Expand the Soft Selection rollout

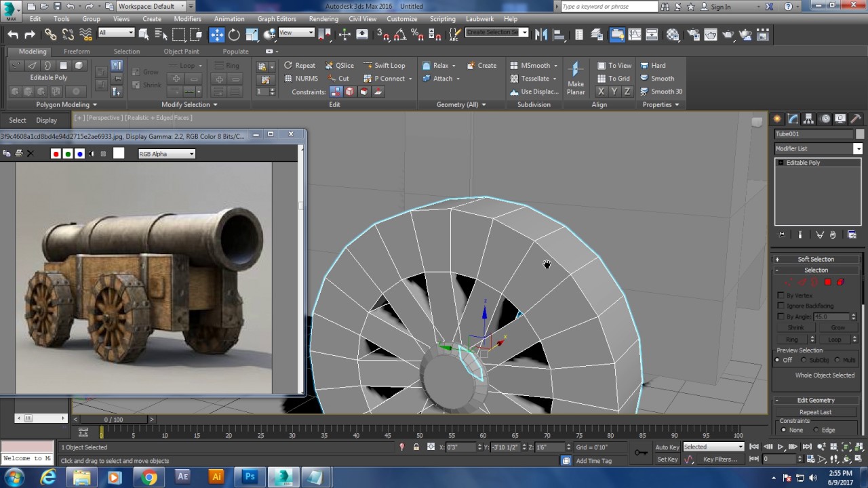[x=816, y=259]
